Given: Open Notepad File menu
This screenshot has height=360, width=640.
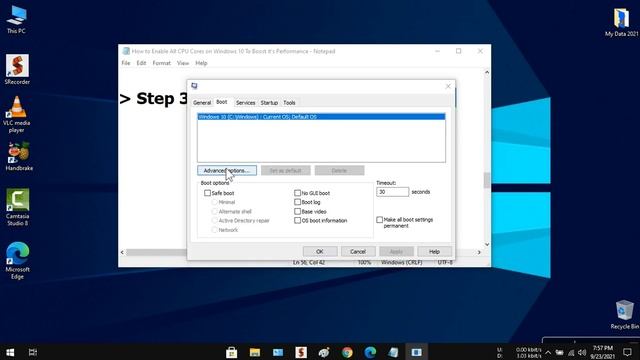Looking at the screenshot, I should [x=126, y=63].
